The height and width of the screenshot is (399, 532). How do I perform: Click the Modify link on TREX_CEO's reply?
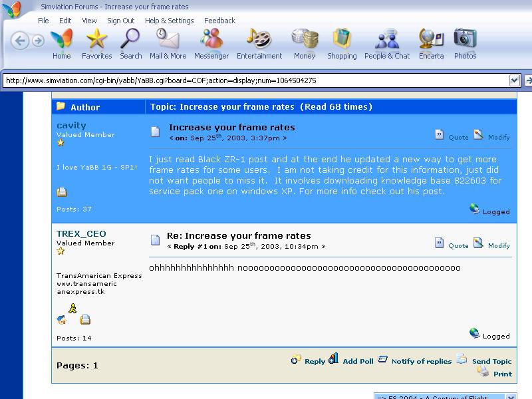pos(499,245)
